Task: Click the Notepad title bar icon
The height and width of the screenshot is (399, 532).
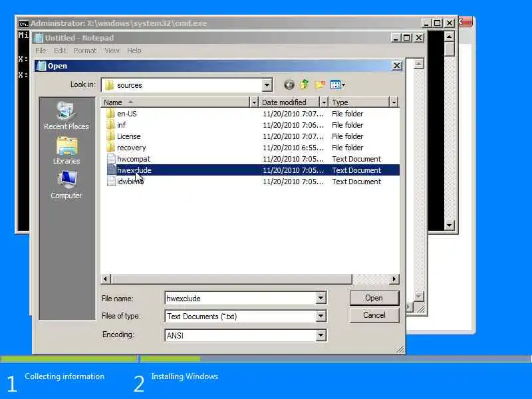Action: pos(39,38)
